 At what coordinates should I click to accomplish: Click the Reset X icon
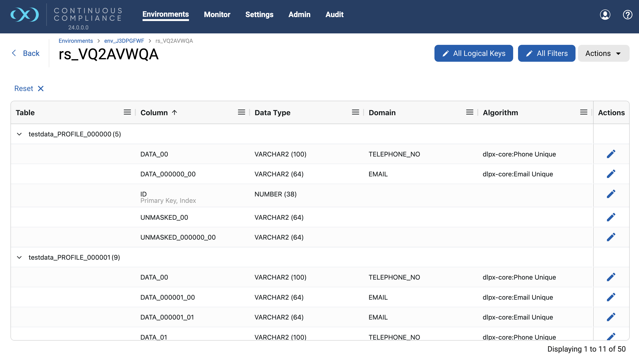41,89
